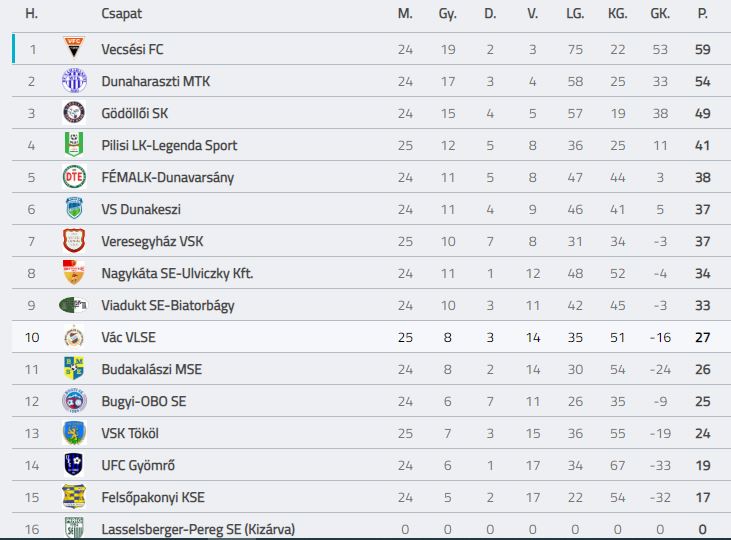Click the VS Dunakeszi shield icon
Image resolution: width=731 pixels, height=540 pixels.
pyautogui.click(x=74, y=208)
